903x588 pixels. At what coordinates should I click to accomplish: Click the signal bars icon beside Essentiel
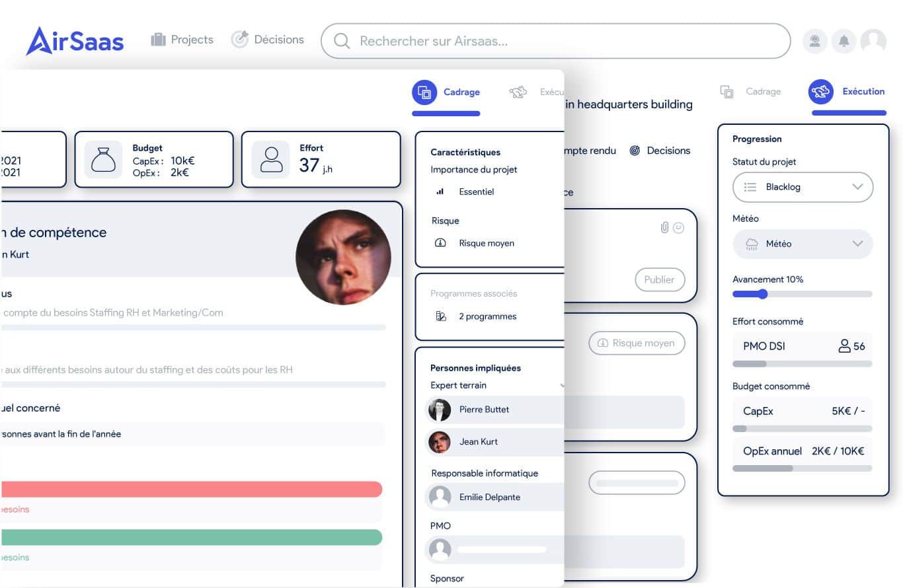pos(440,192)
